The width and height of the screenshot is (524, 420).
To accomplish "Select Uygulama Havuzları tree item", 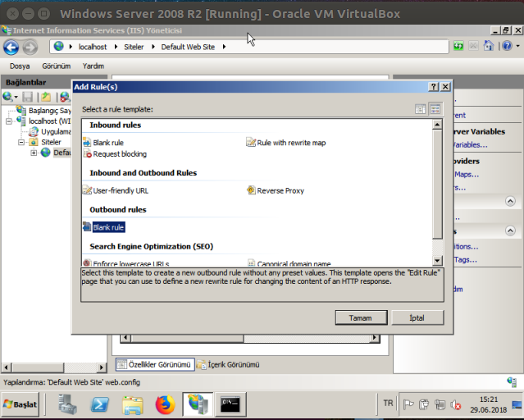I will tap(51, 132).
